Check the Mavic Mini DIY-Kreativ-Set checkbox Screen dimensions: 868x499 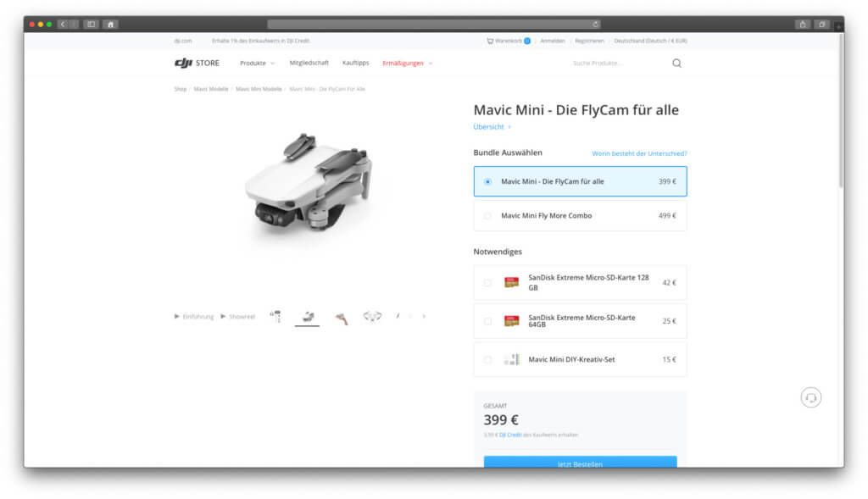coord(487,359)
